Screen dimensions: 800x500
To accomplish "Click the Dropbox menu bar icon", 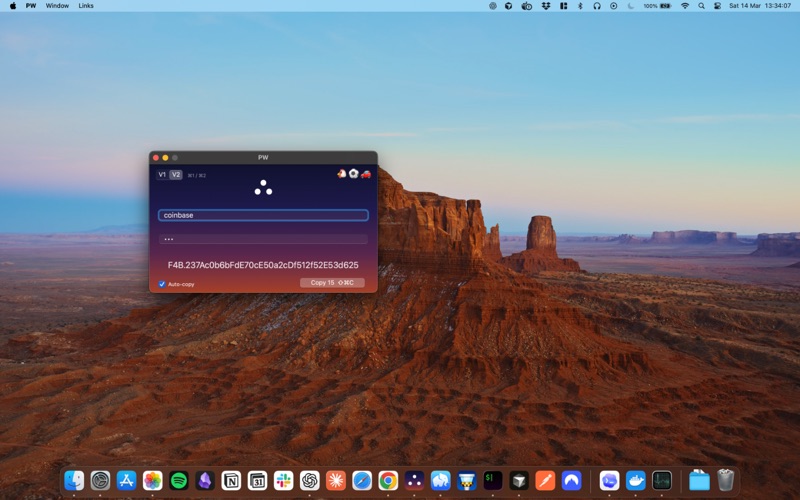I will point(545,6).
